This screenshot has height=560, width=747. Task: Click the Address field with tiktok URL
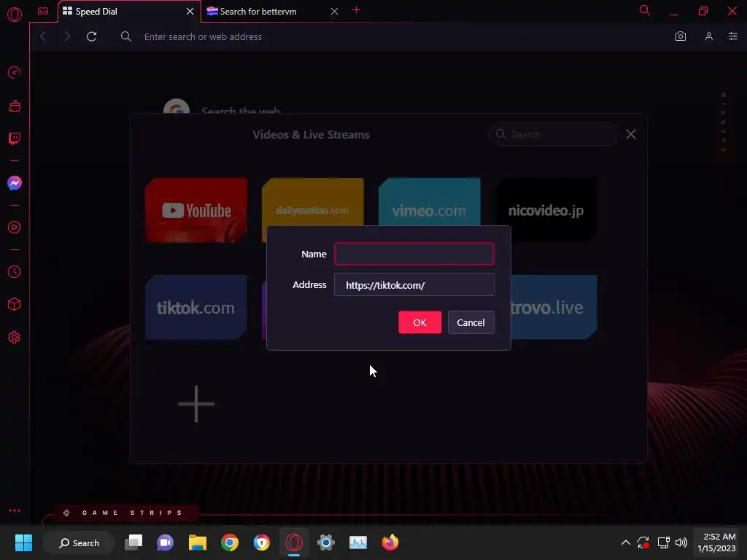(x=414, y=285)
